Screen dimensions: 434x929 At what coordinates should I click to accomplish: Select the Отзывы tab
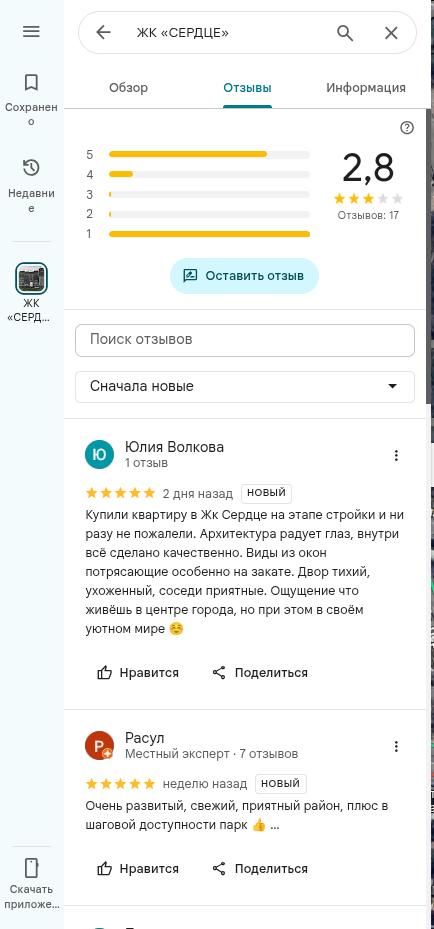coord(247,88)
